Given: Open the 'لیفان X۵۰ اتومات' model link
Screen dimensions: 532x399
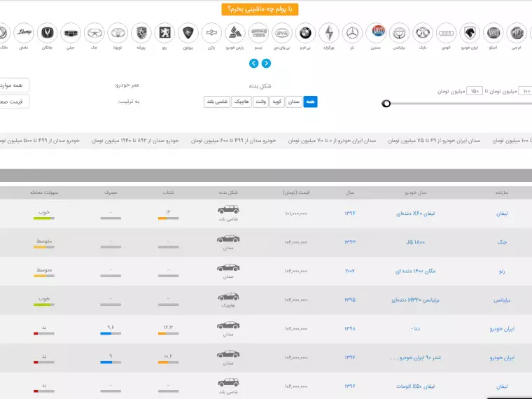Looking at the screenshot, I should [415, 386].
